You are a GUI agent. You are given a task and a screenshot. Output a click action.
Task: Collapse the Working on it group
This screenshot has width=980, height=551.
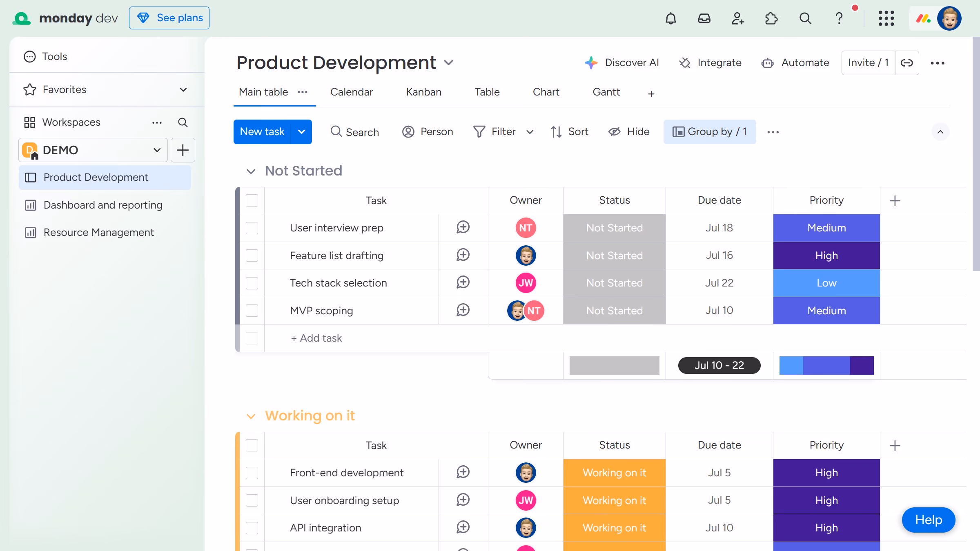click(x=251, y=416)
